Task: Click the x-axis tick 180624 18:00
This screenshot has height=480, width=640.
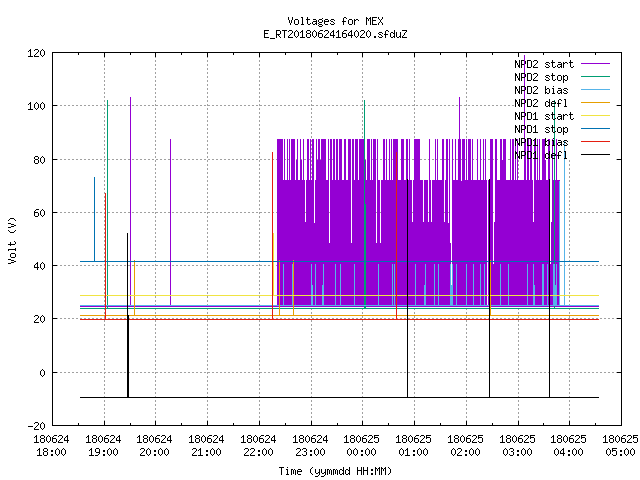Action: click(x=51, y=446)
